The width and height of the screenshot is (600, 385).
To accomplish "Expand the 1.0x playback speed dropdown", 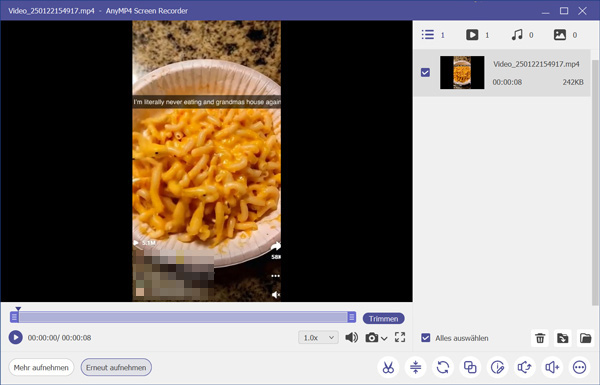I will [x=318, y=338].
